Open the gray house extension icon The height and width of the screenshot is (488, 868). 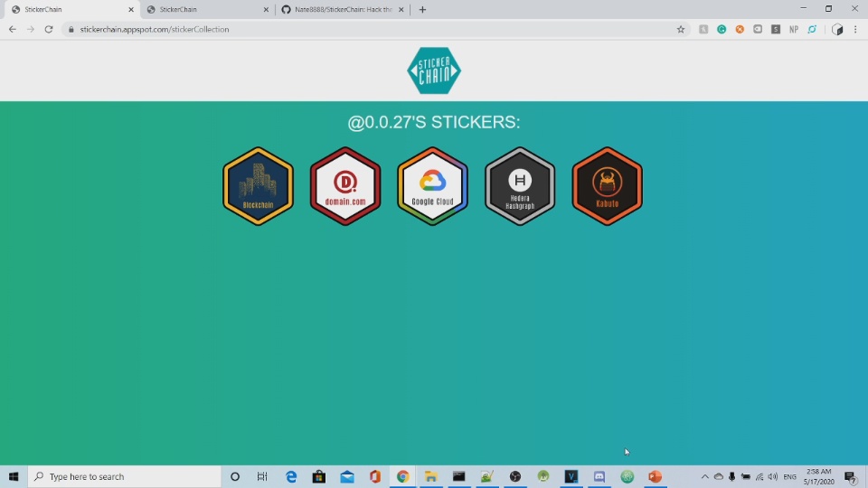703,29
